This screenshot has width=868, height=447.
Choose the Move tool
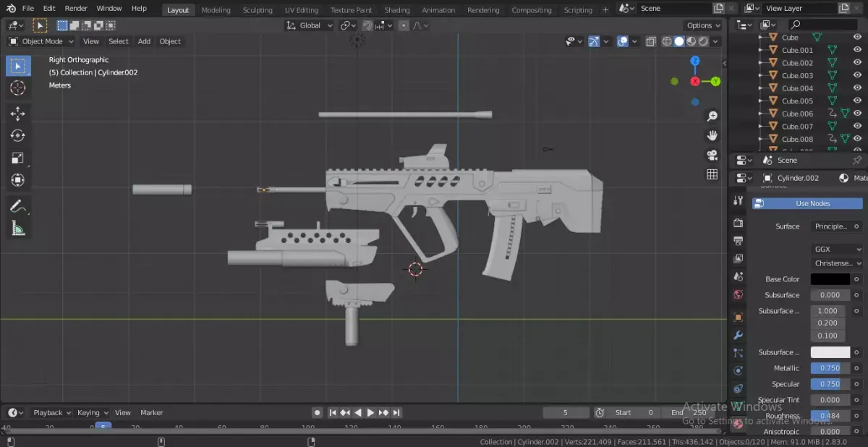(18, 114)
